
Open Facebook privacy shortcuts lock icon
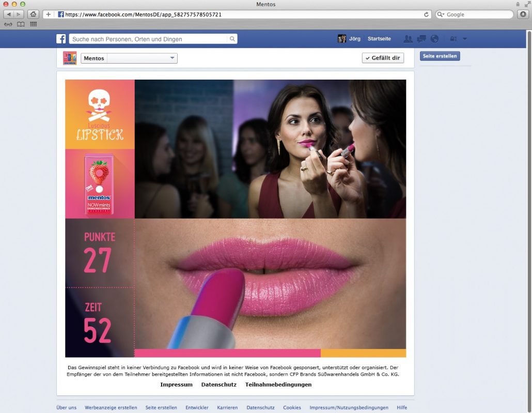click(x=453, y=39)
